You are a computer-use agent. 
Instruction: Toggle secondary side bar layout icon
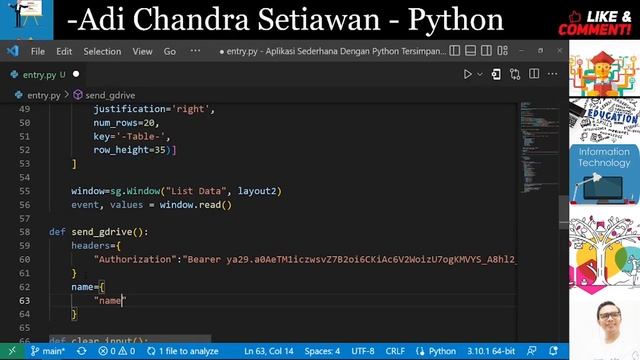(x=486, y=51)
